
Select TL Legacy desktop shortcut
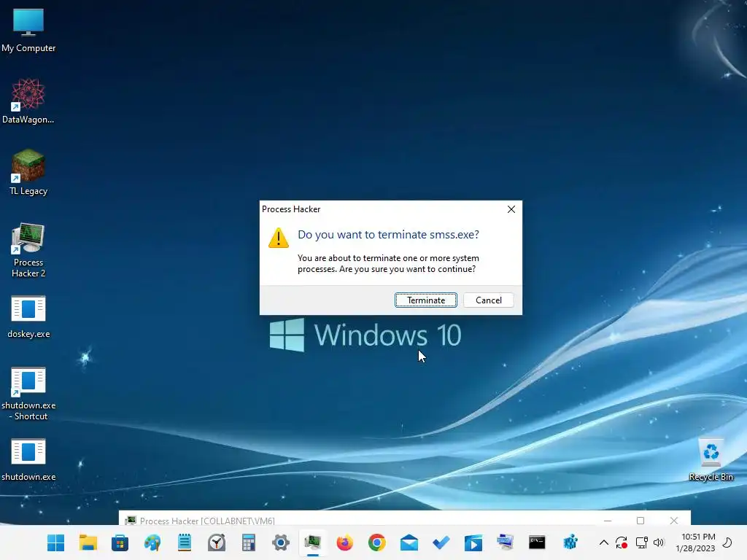pyautogui.click(x=28, y=172)
